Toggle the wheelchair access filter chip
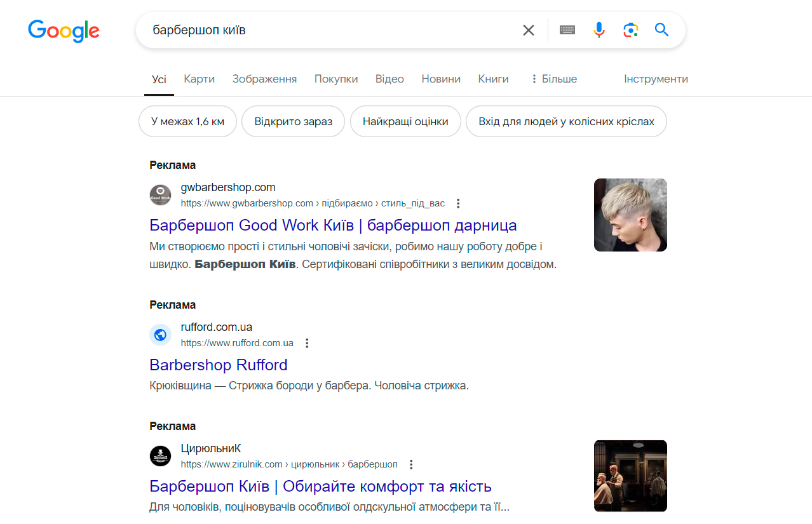The height and width of the screenshot is (524, 812). [x=566, y=121]
